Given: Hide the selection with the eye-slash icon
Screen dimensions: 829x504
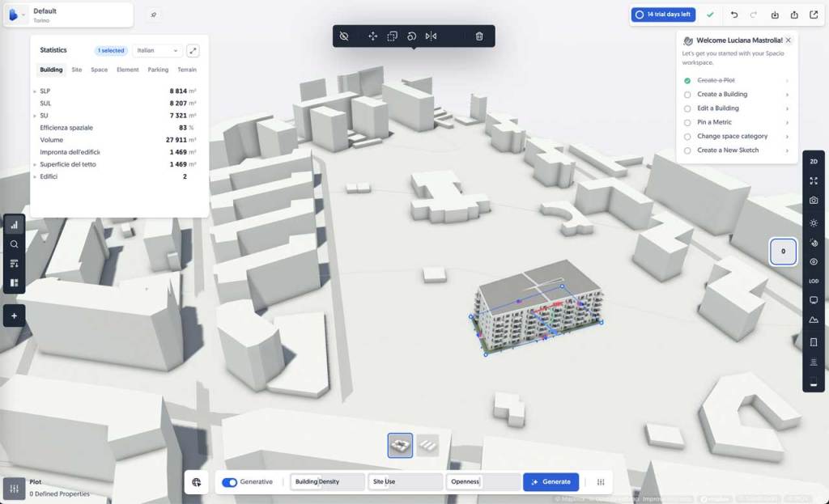Looking at the screenshot, I should pos(344,36).
